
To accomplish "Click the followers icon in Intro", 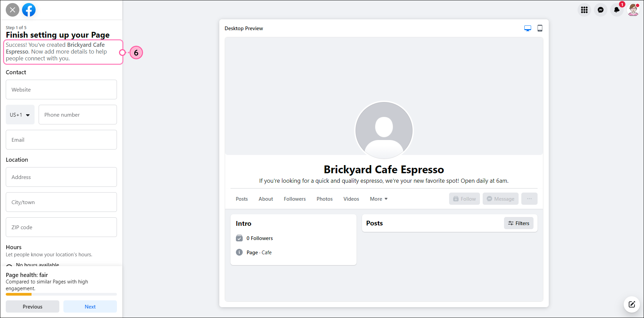I will [x=239, y=238].
